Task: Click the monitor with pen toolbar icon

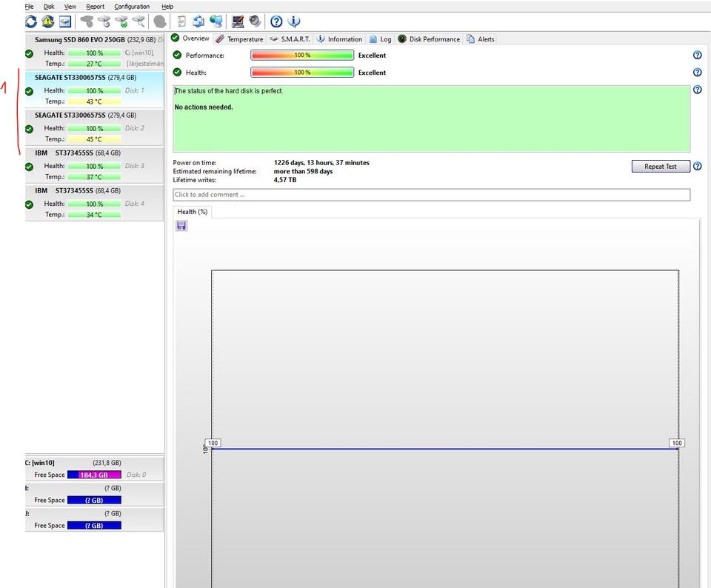Action: (x=237, y=21)
